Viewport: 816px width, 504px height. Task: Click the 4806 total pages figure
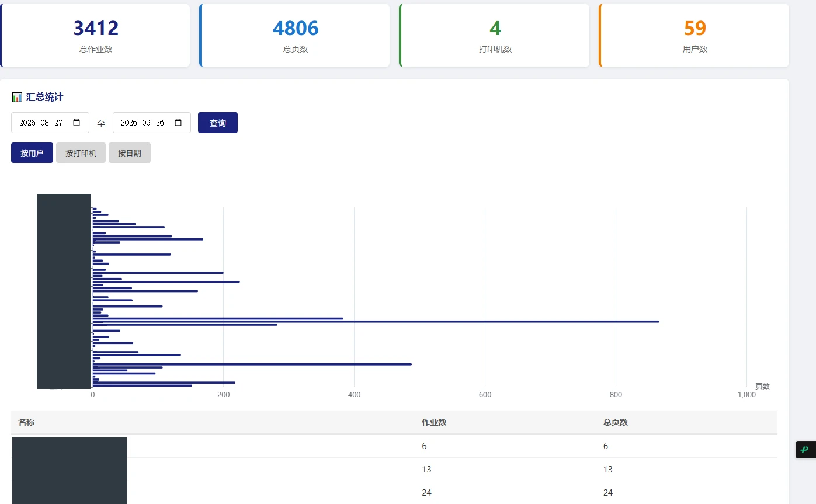(296, 28)
